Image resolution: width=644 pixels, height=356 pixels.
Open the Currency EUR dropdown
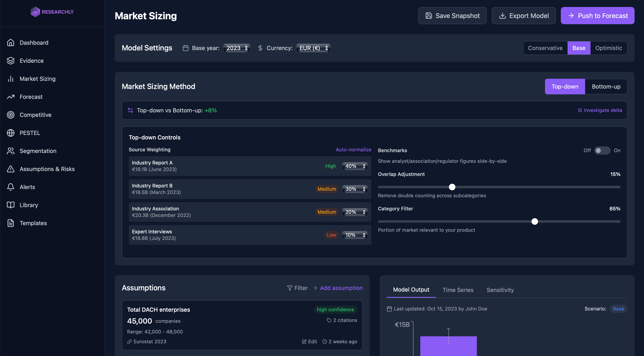pos(313,48)
